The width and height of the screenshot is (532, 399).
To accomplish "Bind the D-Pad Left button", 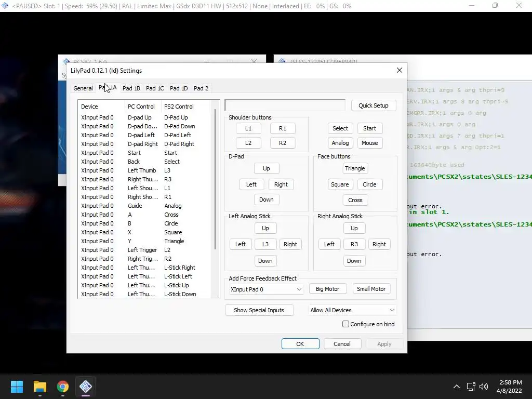I will point(251,184).
